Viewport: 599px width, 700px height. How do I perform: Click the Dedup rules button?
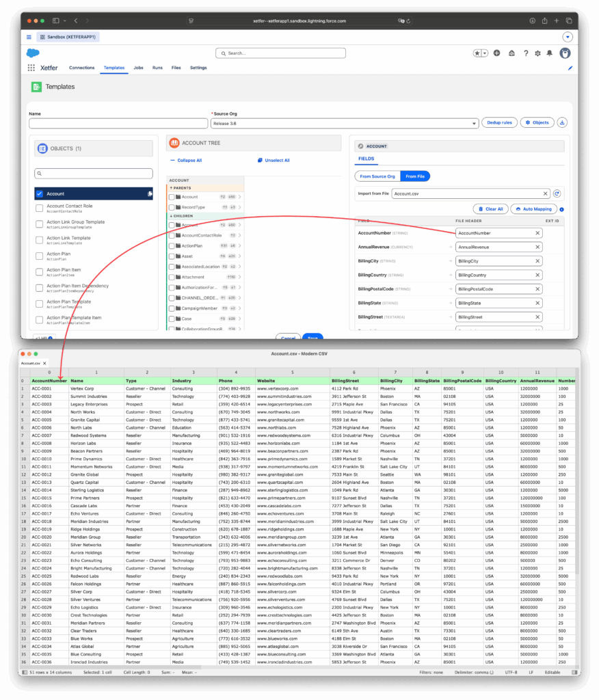pos(499,122)
